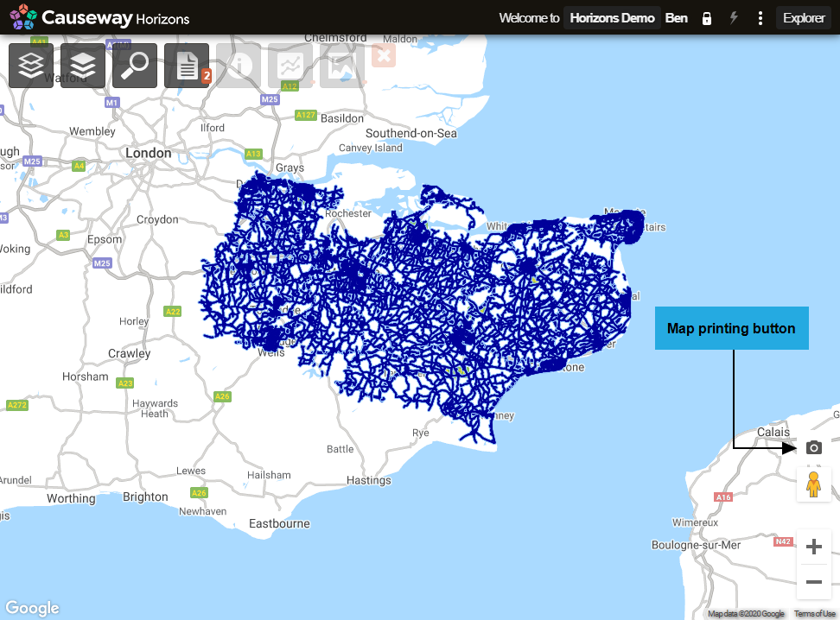Toggle the padlock icon in header

coord(707,18)
